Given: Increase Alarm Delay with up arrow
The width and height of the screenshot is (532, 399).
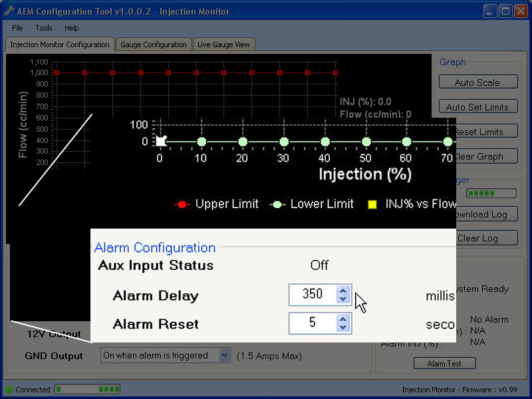Looking at the screenshot, I should (343, 291).
